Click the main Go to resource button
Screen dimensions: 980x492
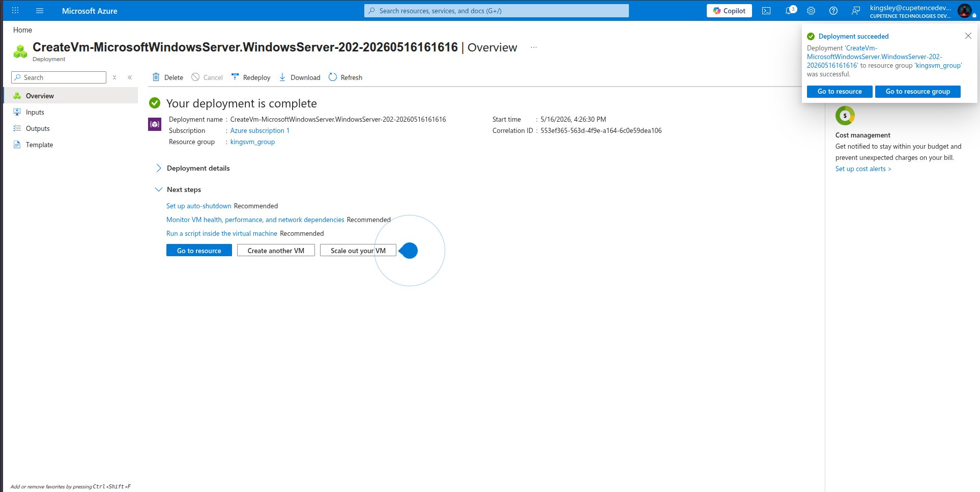click(x=199, y=251)
